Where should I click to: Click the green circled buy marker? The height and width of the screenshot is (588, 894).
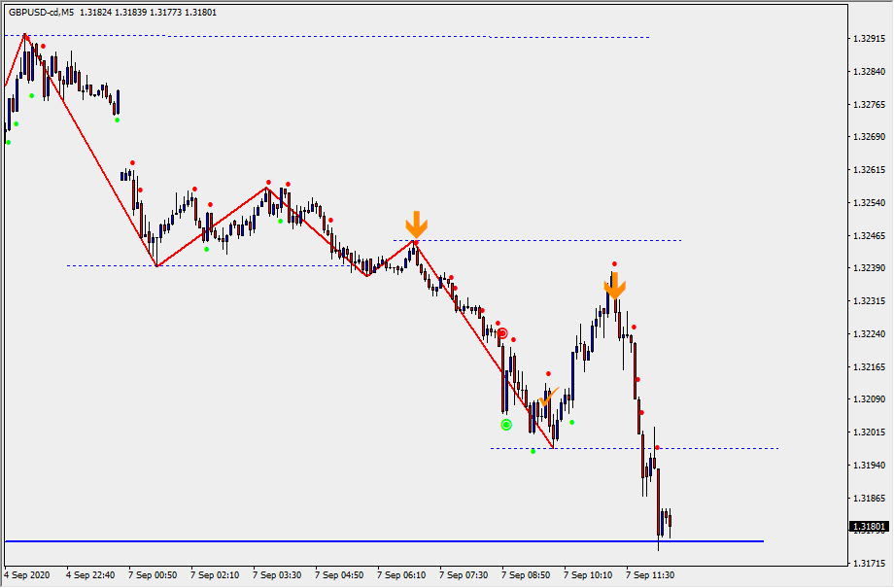tap(505, 425)
